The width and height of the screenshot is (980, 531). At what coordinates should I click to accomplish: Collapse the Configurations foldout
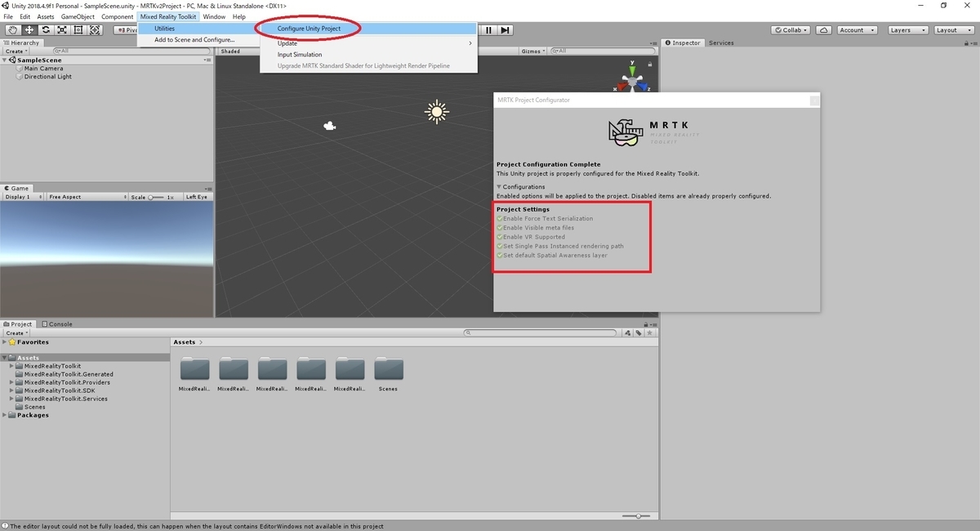500,187
